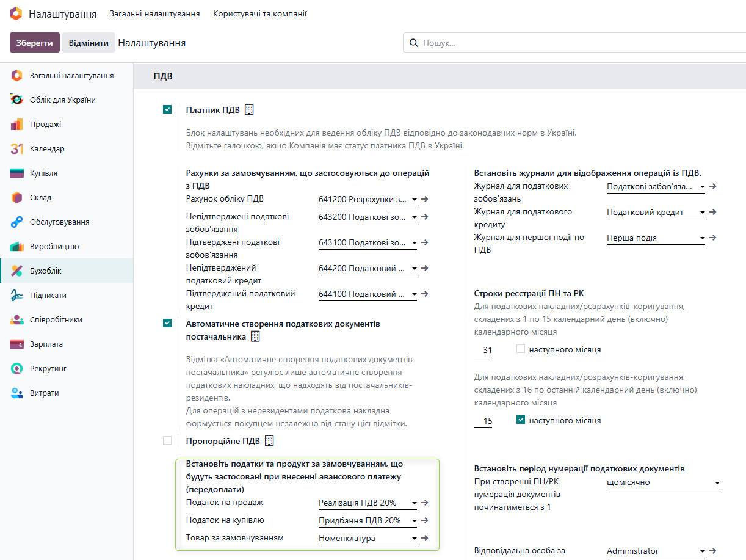
Task: Open external link arrow for Рахунок обліку ПДВ
Action: pyautogui.click(x=425, y=199)
